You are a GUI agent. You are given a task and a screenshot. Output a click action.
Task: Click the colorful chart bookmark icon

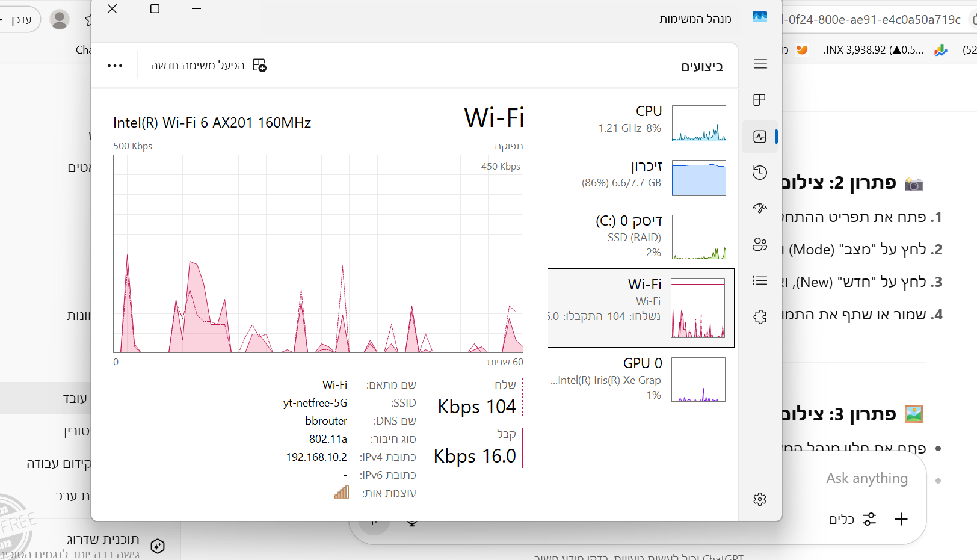click(941, 50)
